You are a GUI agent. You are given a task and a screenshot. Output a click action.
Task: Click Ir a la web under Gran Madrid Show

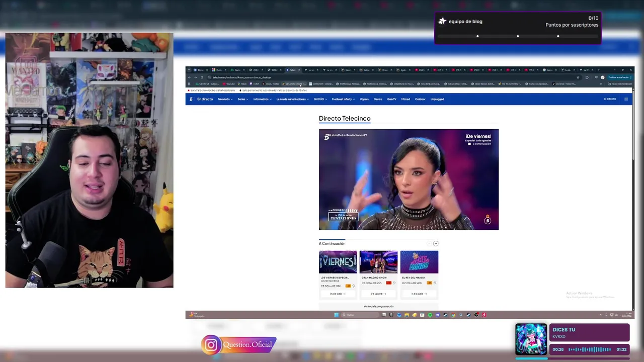(378, 294)
